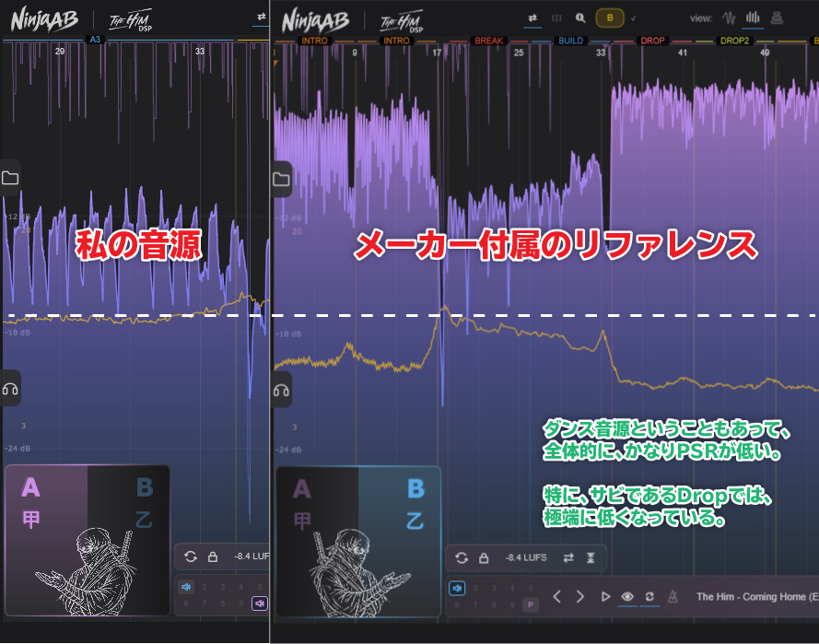This screenshot has width=819, height=644.
Task: Toggle the loudness lock in left window
Action: point(213,556)
